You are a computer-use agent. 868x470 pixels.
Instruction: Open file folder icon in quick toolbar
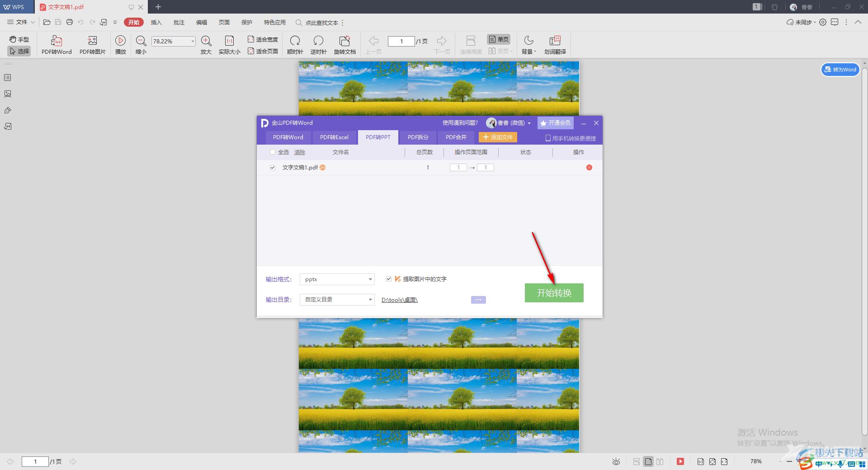47,22
